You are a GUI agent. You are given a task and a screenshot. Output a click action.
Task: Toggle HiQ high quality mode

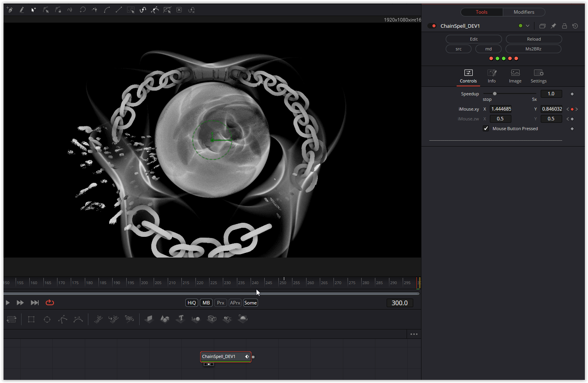point(192,303)
